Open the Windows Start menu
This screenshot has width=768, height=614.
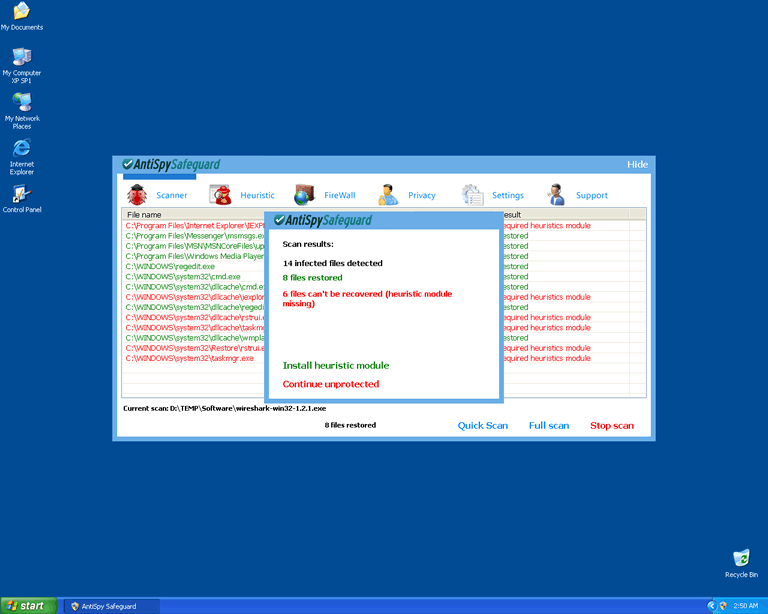(x=27, y=606)
